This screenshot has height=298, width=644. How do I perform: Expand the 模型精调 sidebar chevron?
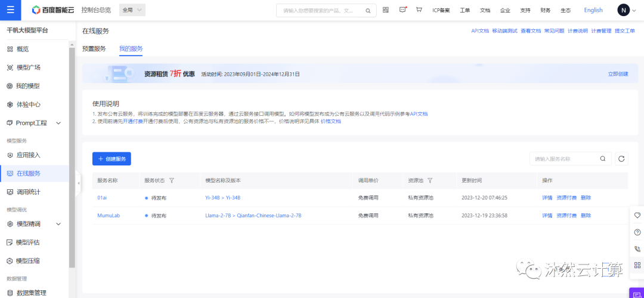point(58,224)
